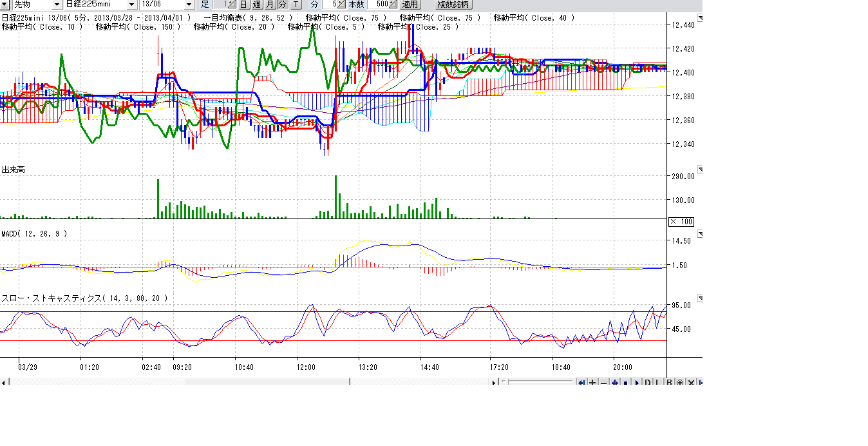Click the minus zoom-out icon
Image resolution: width=868 pixels, height=446 pixels.
point(603,383)
